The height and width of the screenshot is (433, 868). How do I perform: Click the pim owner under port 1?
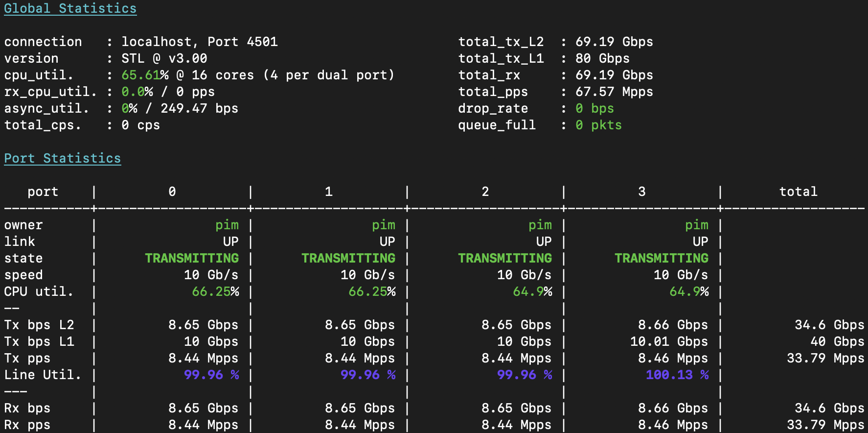click(383, 225)
